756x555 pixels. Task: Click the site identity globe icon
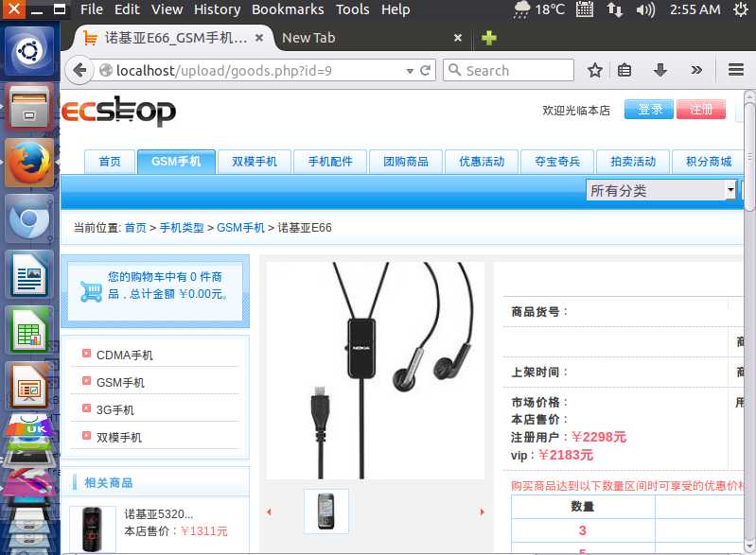pos(106,70)
